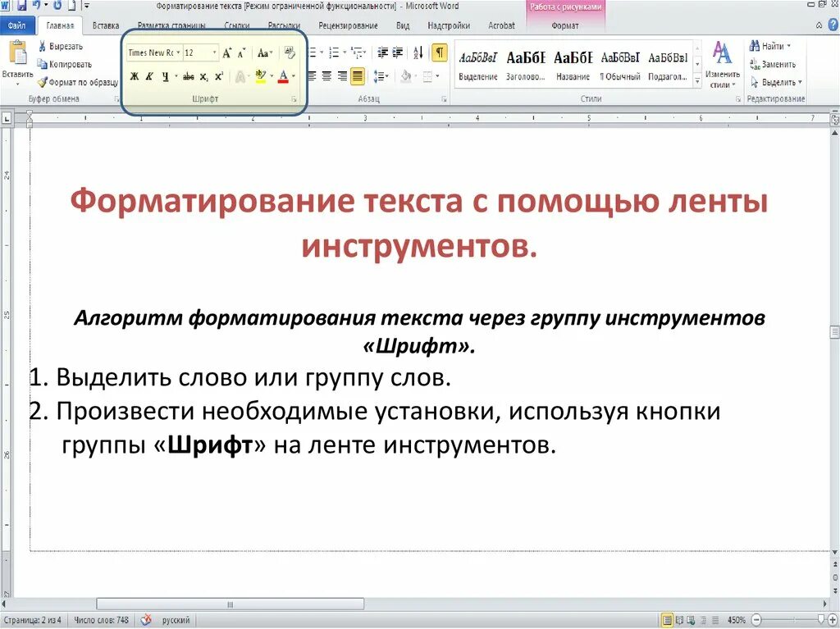Open line spacing dropdown

381,76
